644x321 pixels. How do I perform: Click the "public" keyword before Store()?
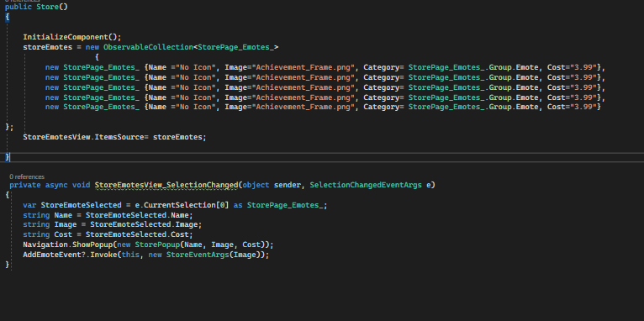coord(18,7)
